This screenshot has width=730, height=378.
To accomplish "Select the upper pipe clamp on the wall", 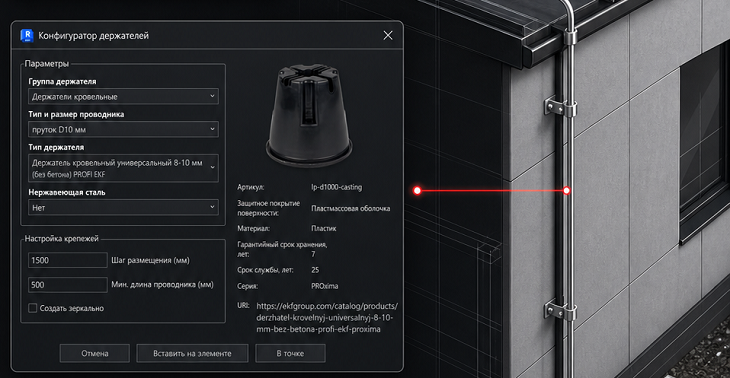I will click(560, 107).
